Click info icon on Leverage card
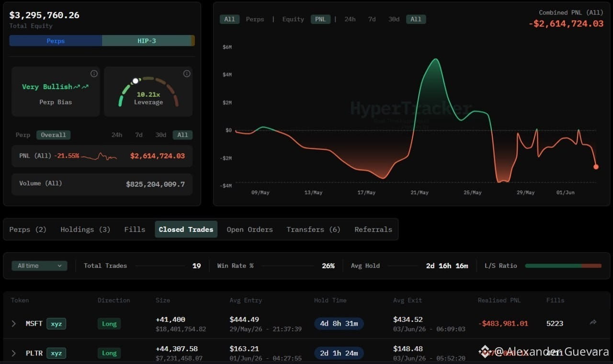 pos(187,74)
